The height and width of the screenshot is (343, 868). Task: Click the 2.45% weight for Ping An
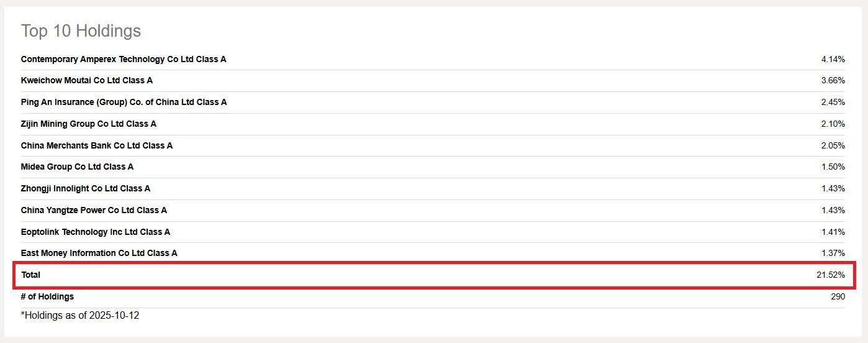pos(833,102)
